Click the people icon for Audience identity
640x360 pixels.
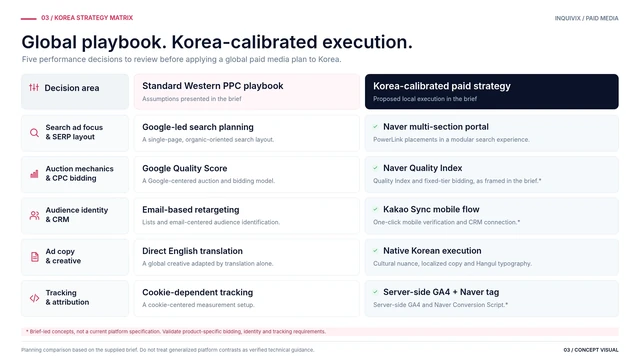tap(34, 215)
